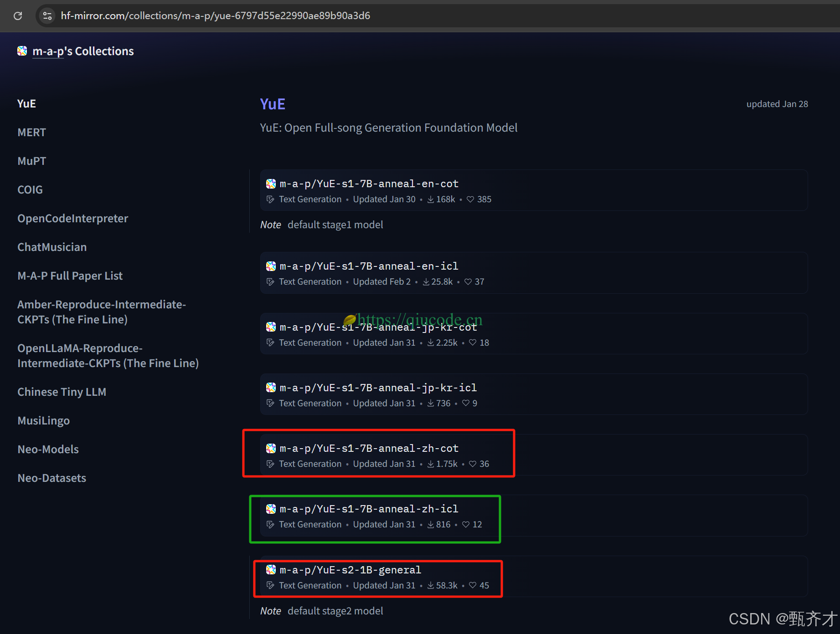The width and height of the screenshot is (840, 634).
Task: Open Chinese Tiny LLM collection
Action: click(62, 392)
